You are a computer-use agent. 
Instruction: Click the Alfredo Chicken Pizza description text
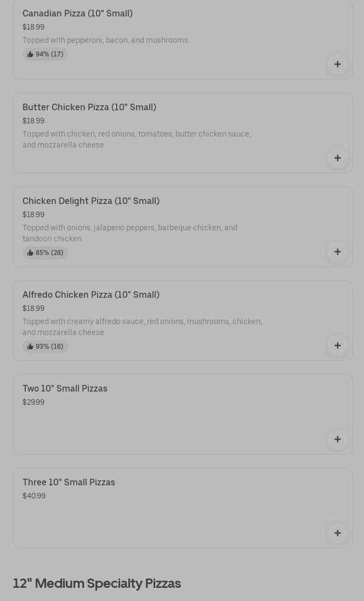click(x=142, y=327)
